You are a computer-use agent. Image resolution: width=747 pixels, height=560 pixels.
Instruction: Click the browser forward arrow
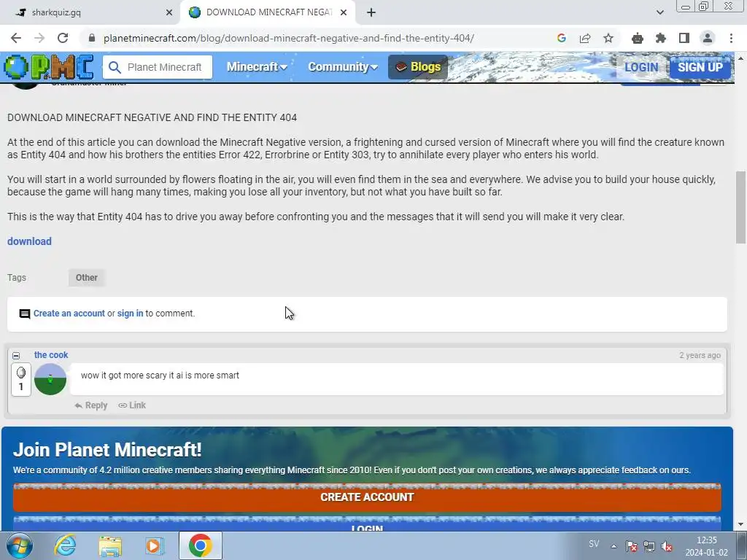(39, 38)
